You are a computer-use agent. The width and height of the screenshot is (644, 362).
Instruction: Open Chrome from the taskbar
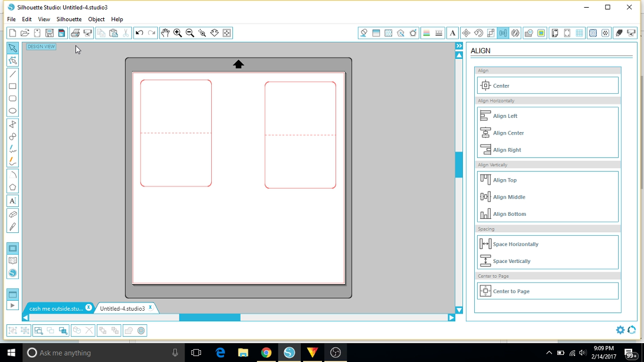[x=266, y=353]
